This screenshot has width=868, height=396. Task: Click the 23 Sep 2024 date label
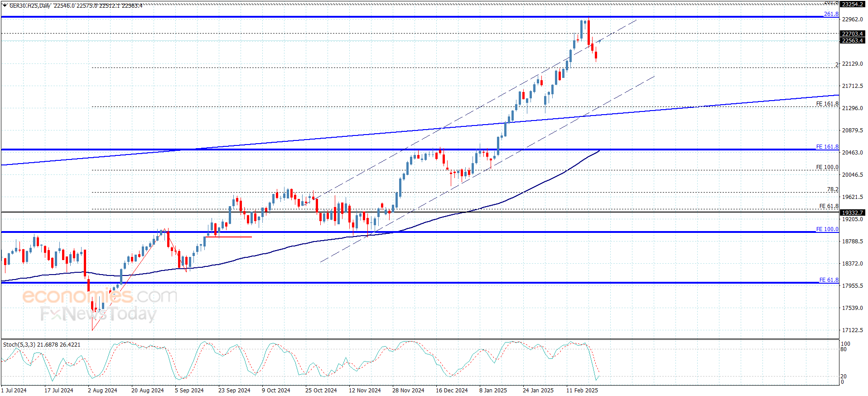(x=234, y=391)
